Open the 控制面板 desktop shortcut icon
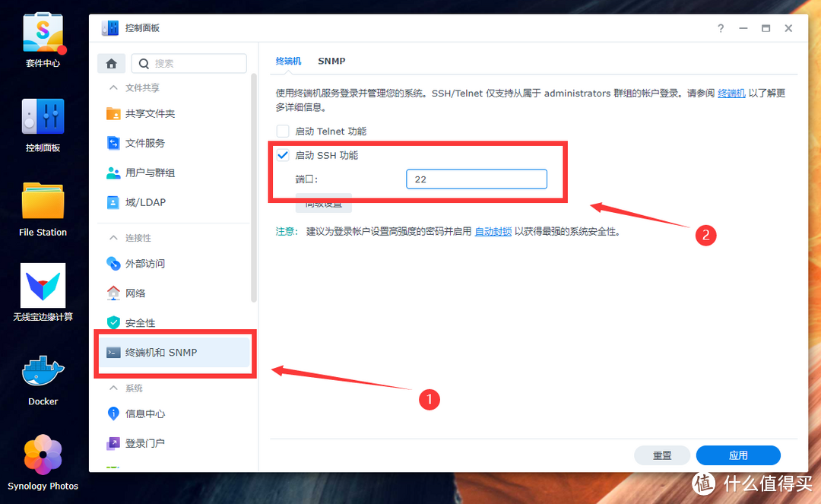 43,116
